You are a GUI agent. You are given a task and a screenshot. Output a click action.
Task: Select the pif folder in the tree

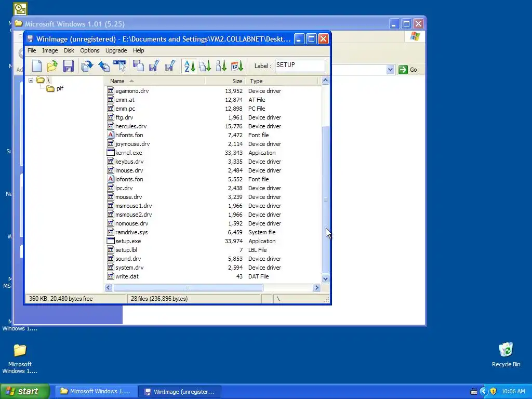click(x=60, y=88)
